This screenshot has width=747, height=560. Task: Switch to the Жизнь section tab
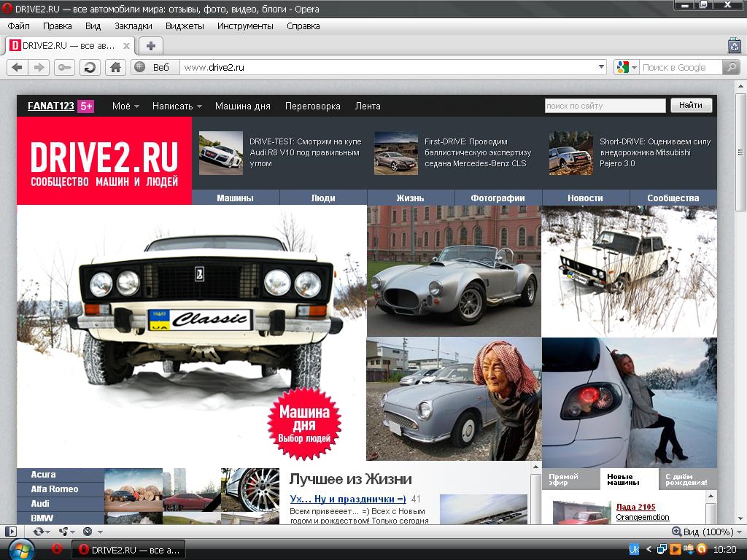tap(410, 198)
